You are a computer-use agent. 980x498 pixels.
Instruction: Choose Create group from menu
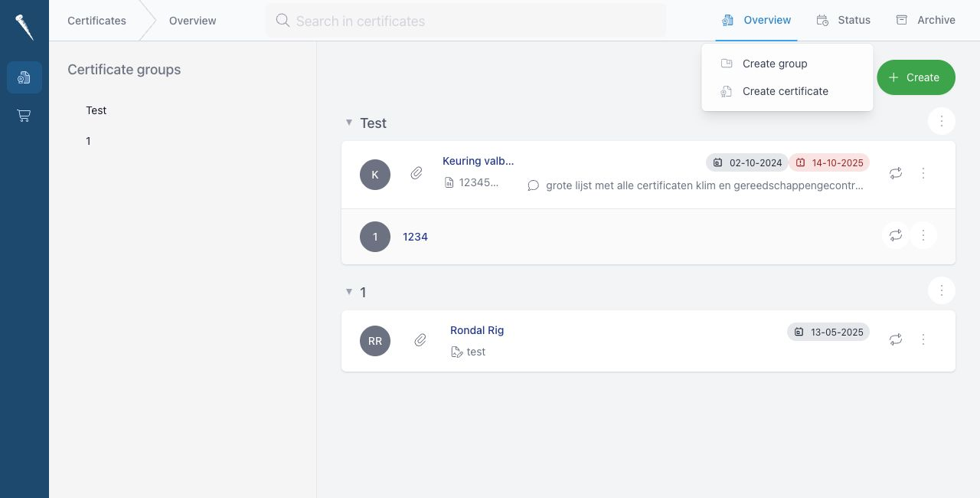click(787, 64)
